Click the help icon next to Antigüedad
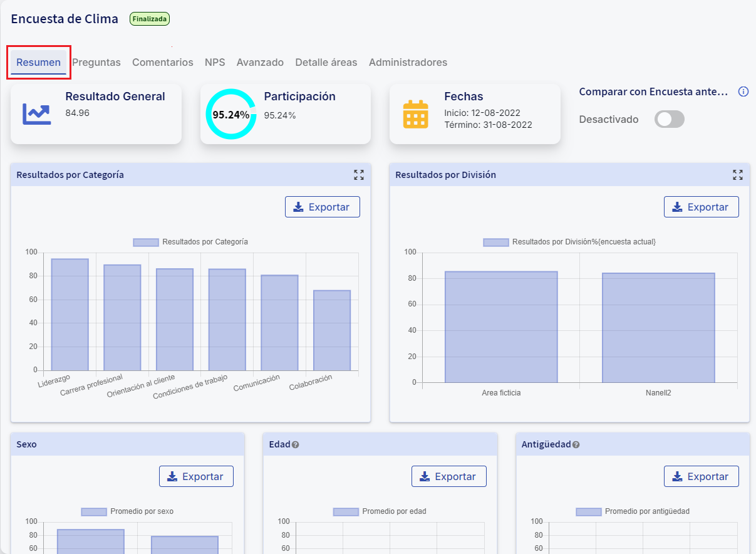The image size is (756, 554). click(576, 445)
